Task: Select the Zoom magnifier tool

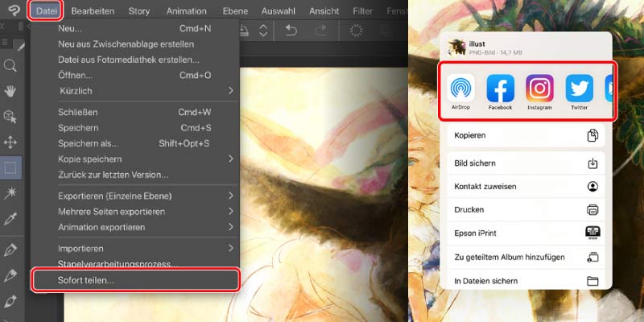Action: pos(11,66)
